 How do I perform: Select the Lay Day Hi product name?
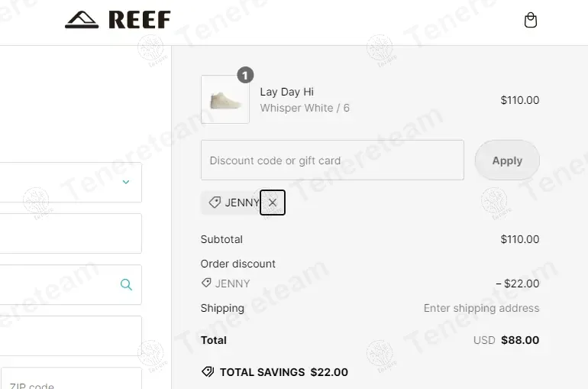(x=286, y=92)
